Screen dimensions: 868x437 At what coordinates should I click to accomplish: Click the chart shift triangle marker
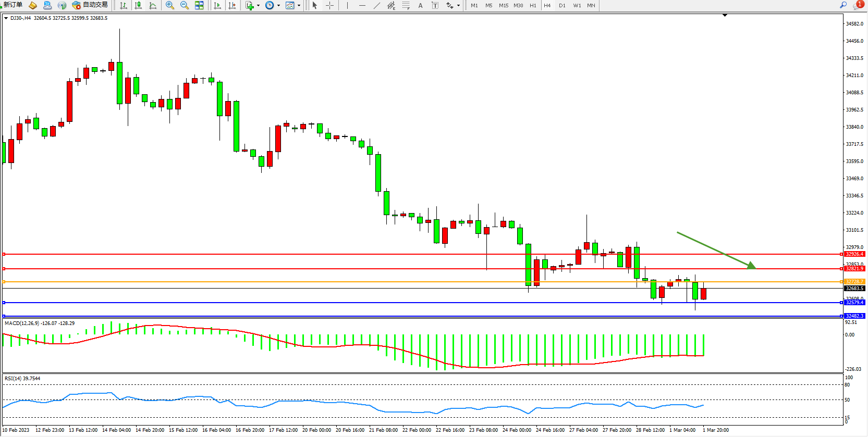[x=725, y=16]
